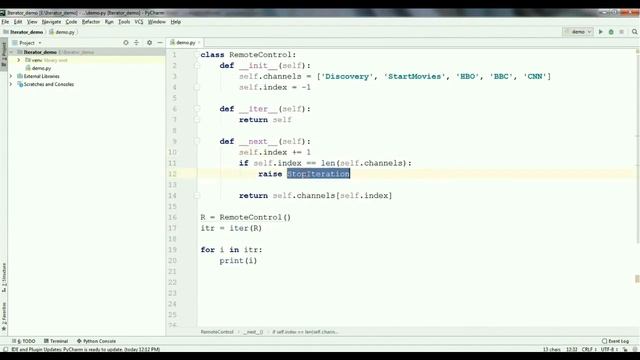
Task: Expand External Libraries node
Action: click(11, 76)
